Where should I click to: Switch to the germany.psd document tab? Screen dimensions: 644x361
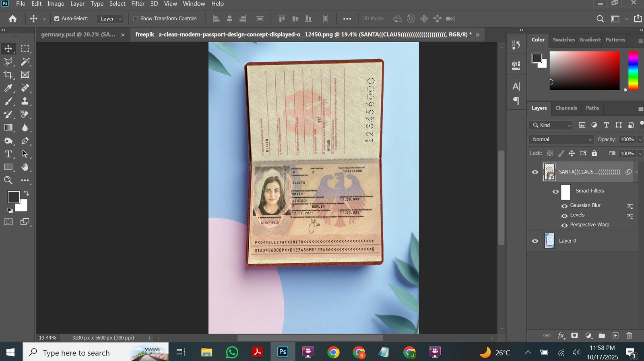click(78, 35)
